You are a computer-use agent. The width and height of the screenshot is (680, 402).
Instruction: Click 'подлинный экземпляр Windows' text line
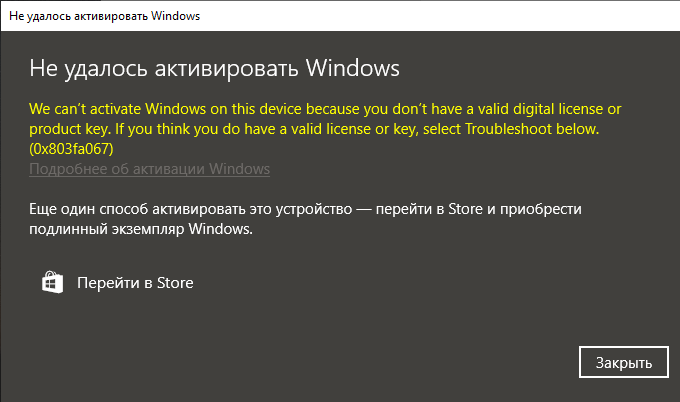(x=141, y=229)
